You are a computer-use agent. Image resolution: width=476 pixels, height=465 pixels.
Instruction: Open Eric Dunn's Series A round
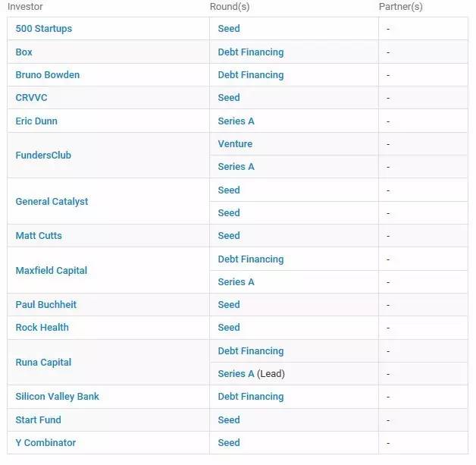pos(236,121)
